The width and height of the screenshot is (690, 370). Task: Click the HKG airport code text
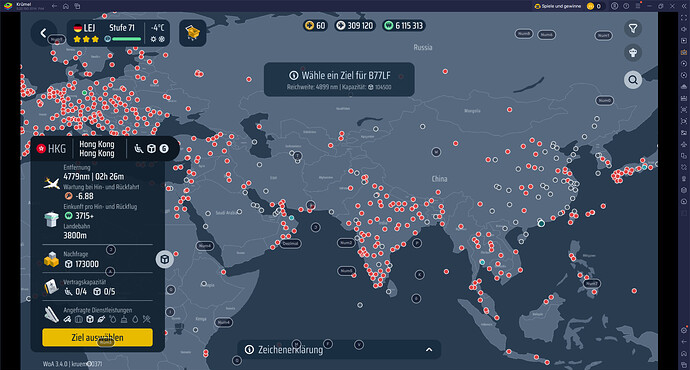[57, 149]
